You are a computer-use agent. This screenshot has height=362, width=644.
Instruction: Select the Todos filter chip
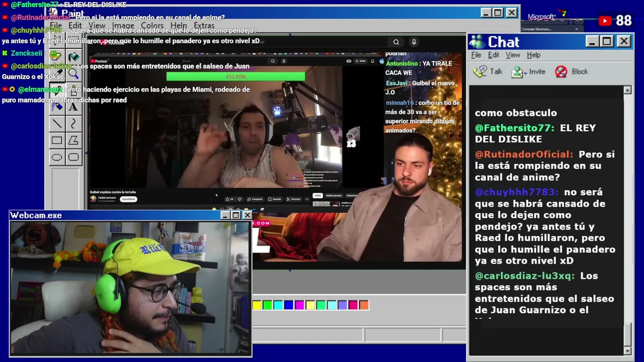tap(317, 196)
